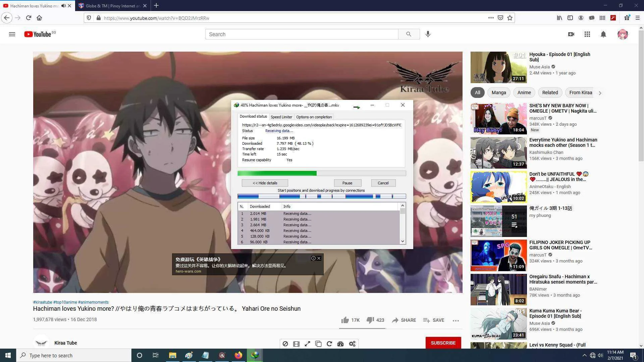Open Hyouka Episode 01 video thumbnail

pos(498,67)
